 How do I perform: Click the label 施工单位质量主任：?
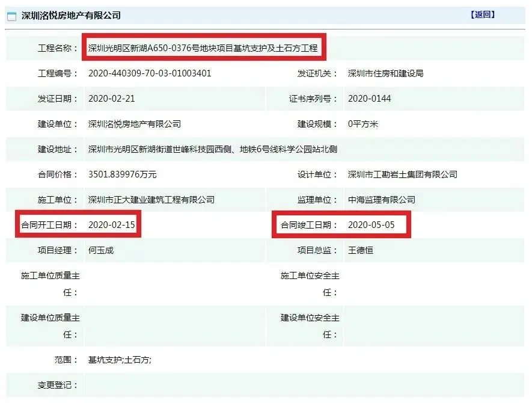click(x=50, y=284)
